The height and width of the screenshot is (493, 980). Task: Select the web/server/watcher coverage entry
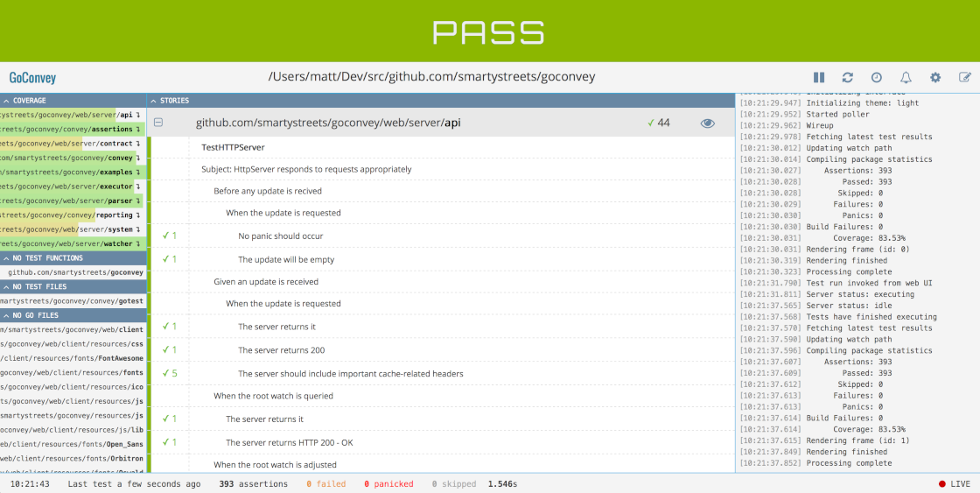click(66, 244)
